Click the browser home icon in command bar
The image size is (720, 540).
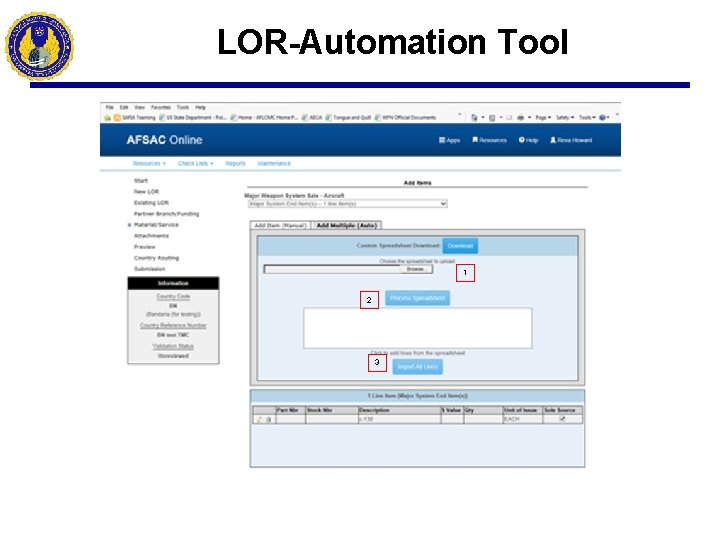pyautogui.click(x=474, y=118)
